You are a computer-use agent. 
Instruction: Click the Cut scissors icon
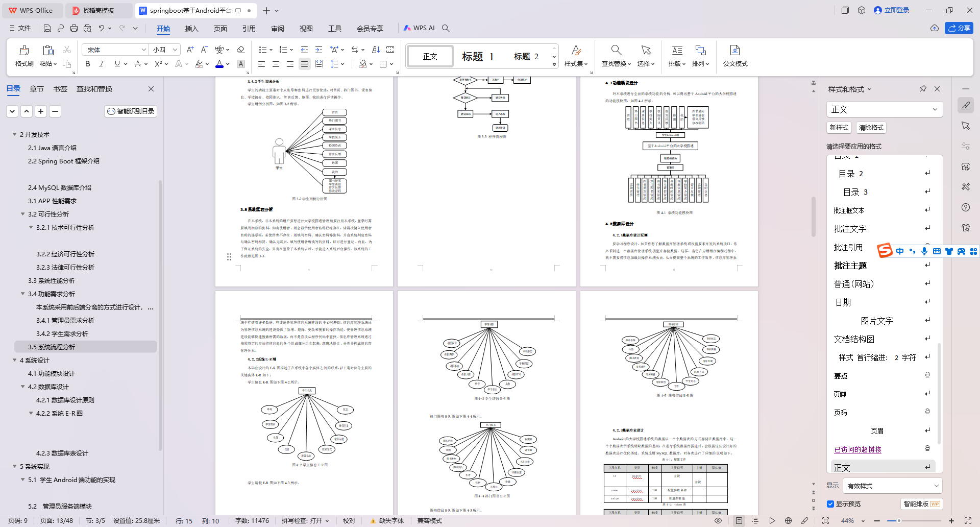pos(67,50)
